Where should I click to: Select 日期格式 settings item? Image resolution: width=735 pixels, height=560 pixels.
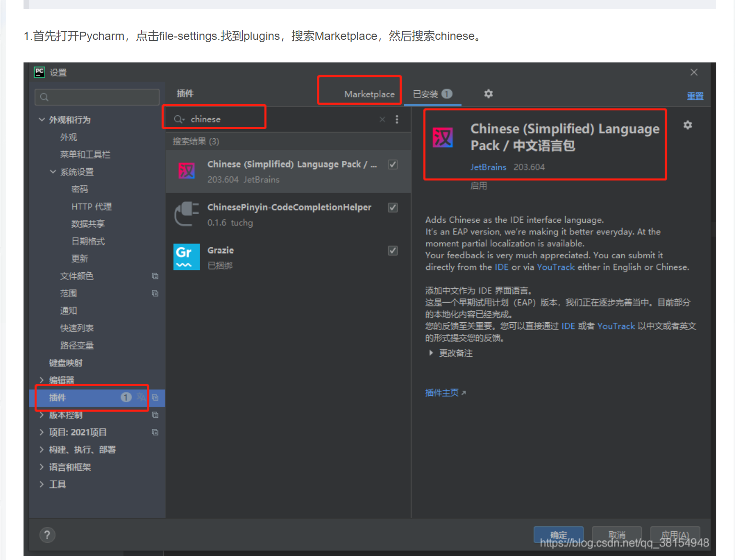tap(88, 241)
